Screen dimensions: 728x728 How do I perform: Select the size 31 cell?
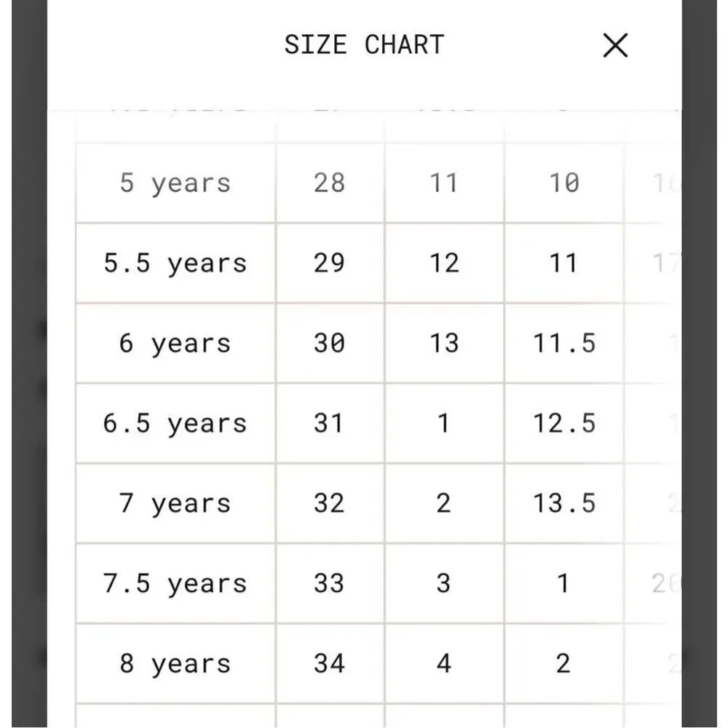tap(329, 424)
